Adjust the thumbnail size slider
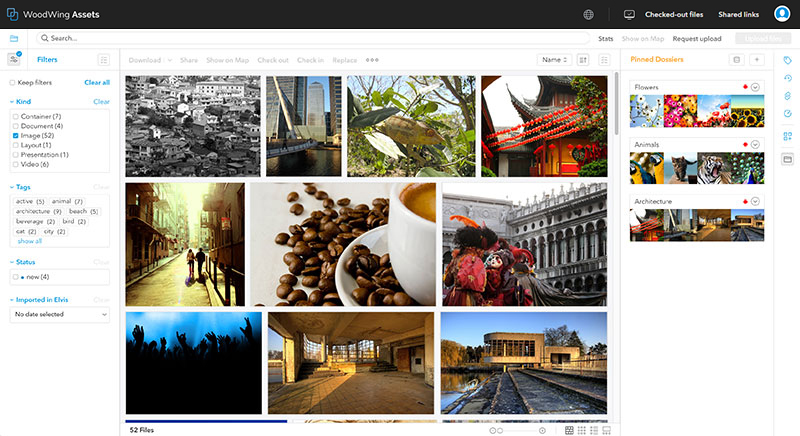This screenshot has height=436, width=800. point(519,430)
